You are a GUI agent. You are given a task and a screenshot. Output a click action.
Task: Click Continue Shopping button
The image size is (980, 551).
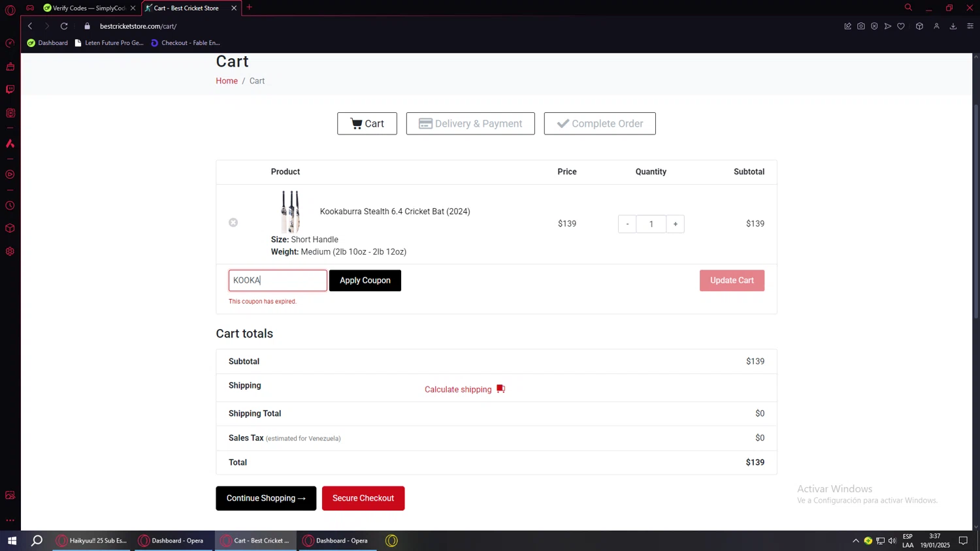click(x=266, y=498)
